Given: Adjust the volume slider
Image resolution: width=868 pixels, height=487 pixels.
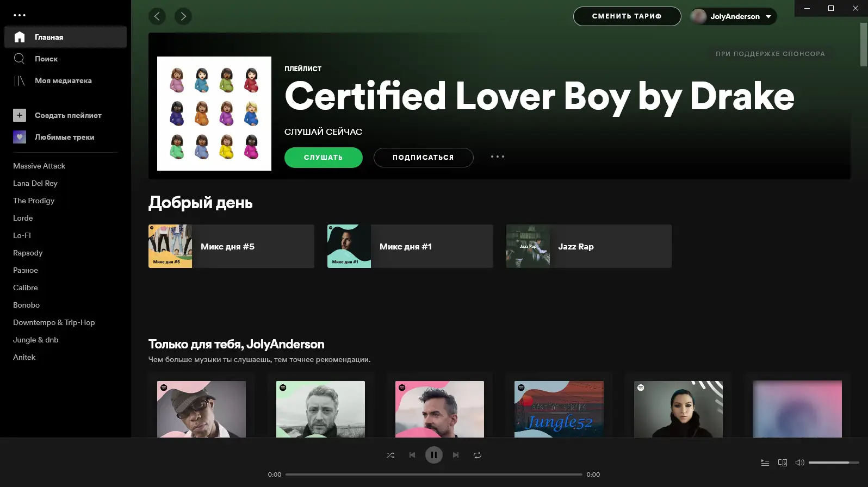Looking at the screenshot, I should coord(834,463).
